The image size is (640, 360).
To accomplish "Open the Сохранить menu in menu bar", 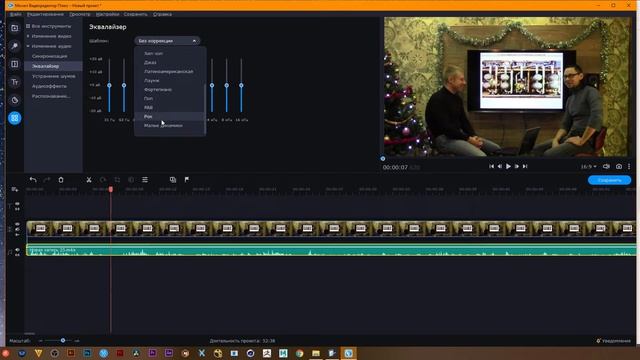I will click(136, 14).
